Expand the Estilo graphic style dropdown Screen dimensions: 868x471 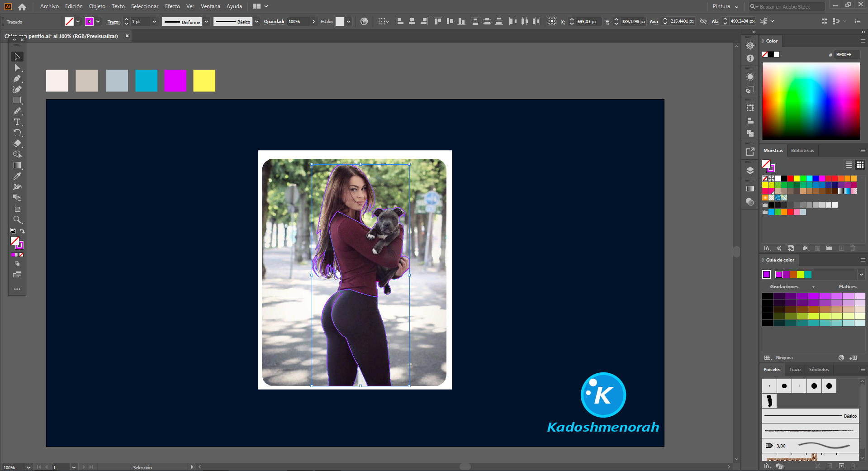click(349, 21)
